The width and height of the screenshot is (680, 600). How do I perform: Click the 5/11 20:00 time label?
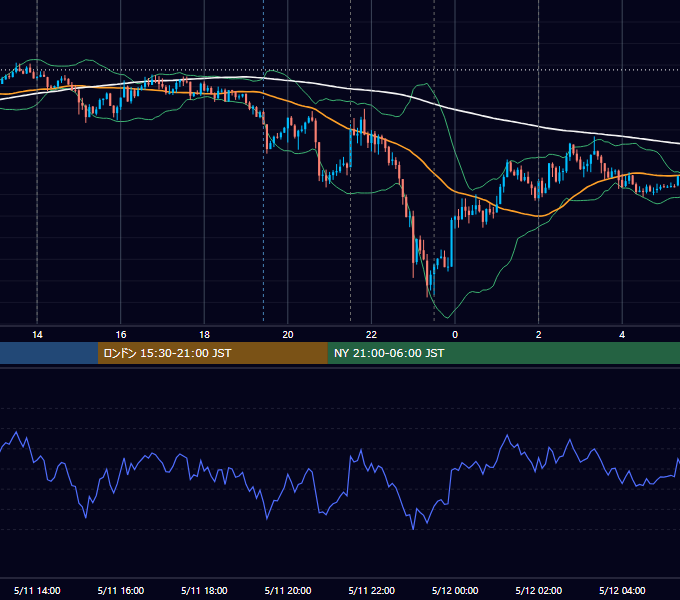[x=288, y=590]
